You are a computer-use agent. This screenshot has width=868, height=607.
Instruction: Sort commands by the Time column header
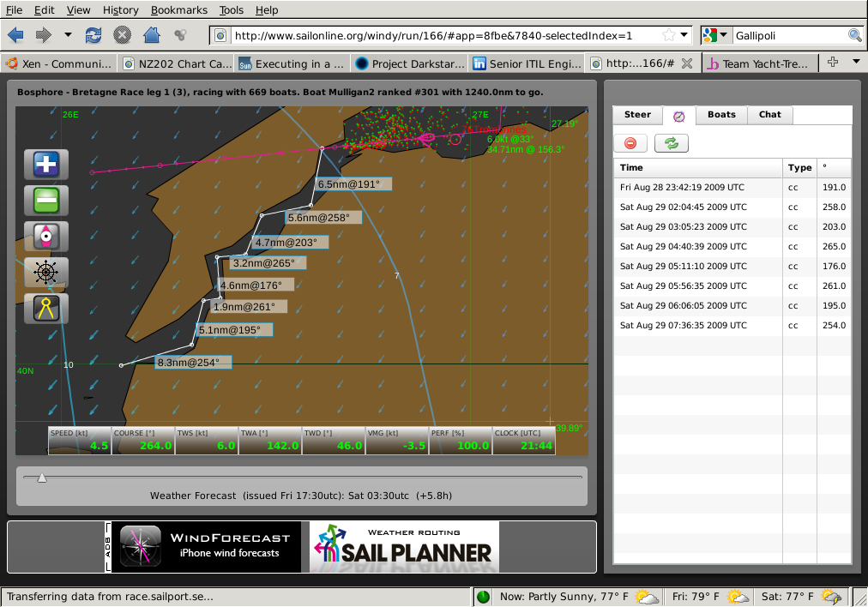tap(697, 168)
